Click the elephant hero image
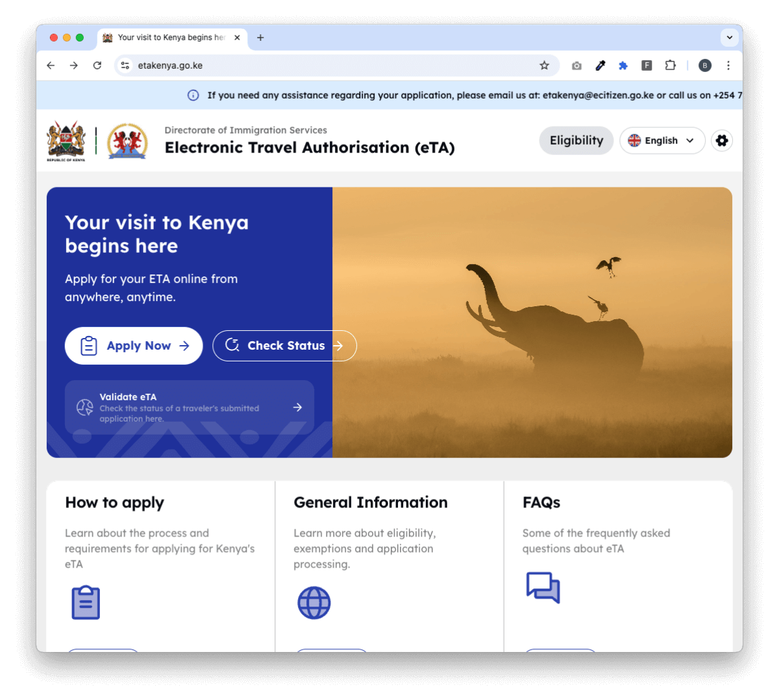Image resolution: width=779 pixels, height=700 pixels. [x=532, y=322]
